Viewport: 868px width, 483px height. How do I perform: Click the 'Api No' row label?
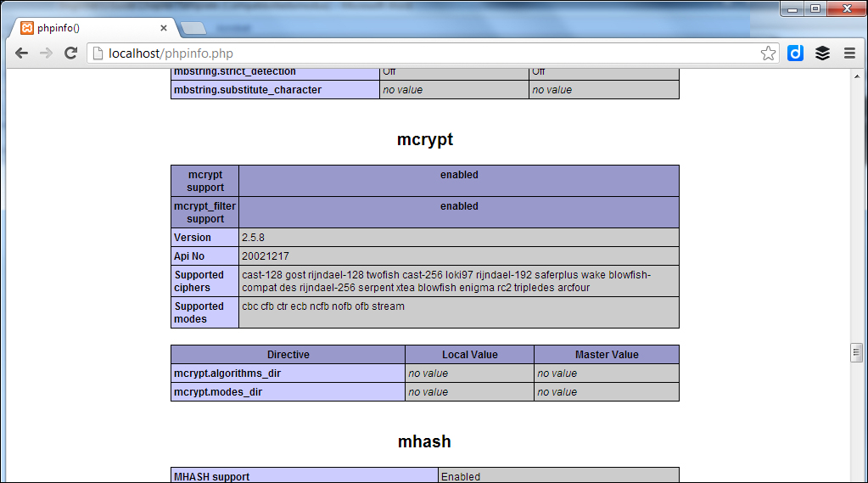(x=188, y=256)
